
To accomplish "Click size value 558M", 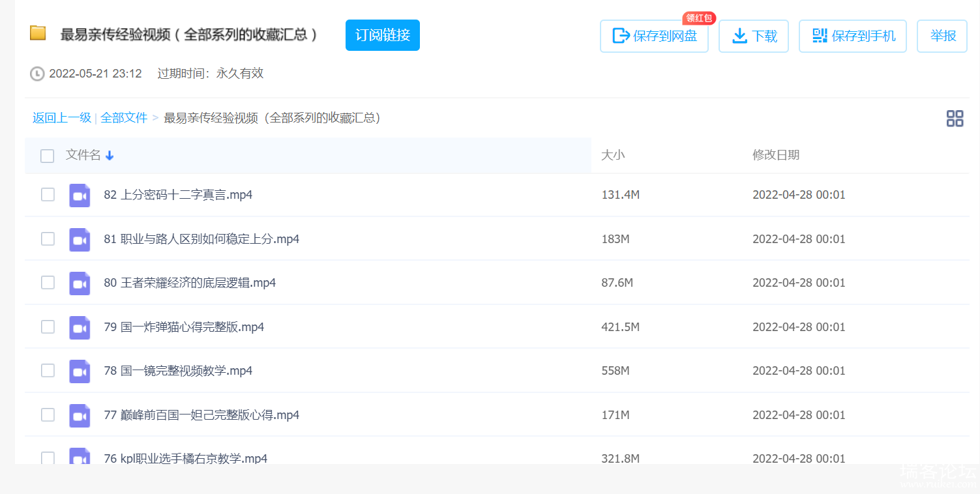I will 616,371.
